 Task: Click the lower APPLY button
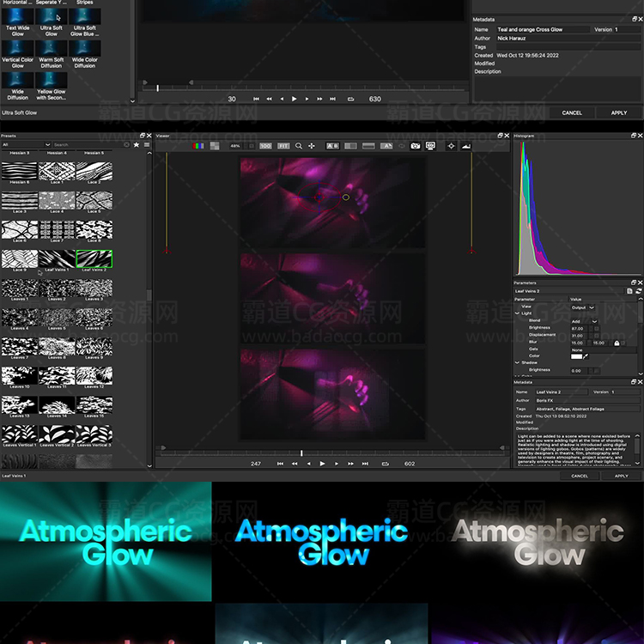[x=620, y=476]
